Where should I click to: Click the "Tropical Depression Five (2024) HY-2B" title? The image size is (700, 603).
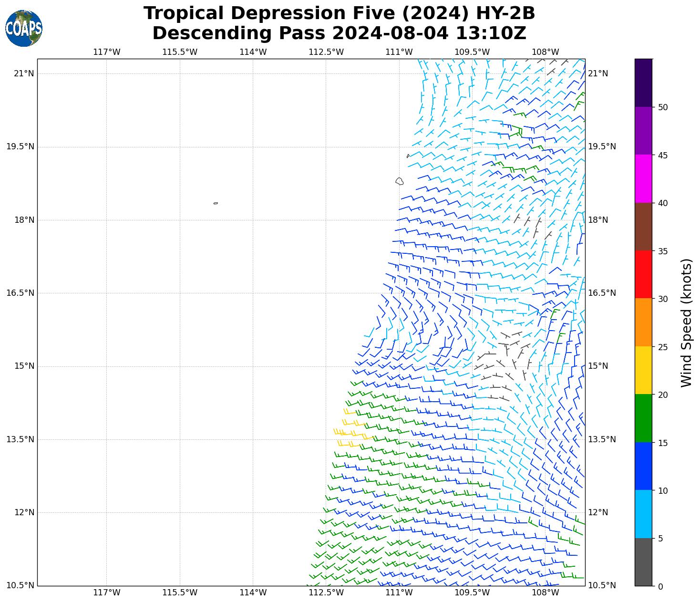(339, 13)
